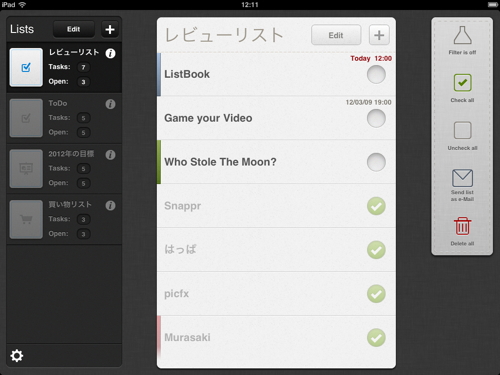Uncheck the Snappr task
Image resolution: width=500 pixels, height=375 pixels.
[x=376, y=206]
